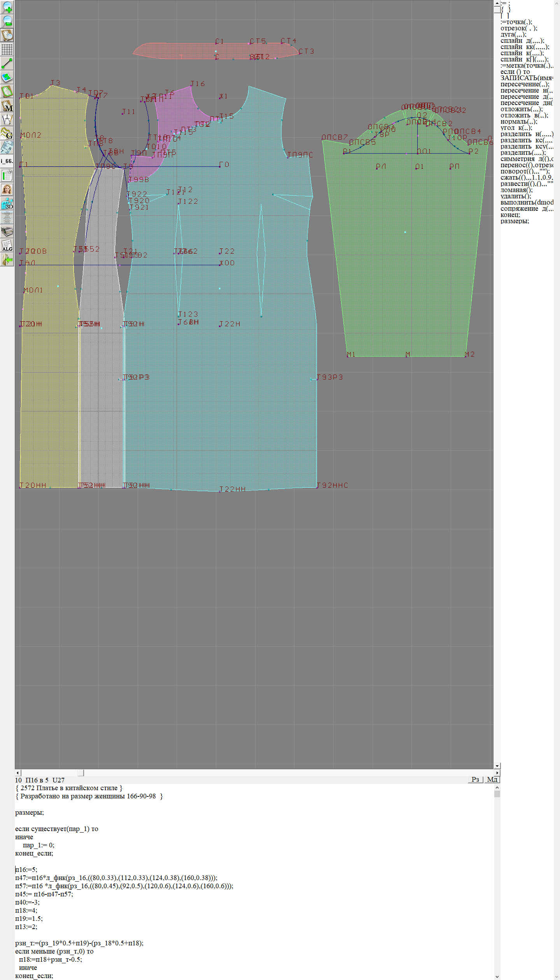Open the pattern with M icon
The height and width of the screenshot is (980, 560).
coord(7,106)
